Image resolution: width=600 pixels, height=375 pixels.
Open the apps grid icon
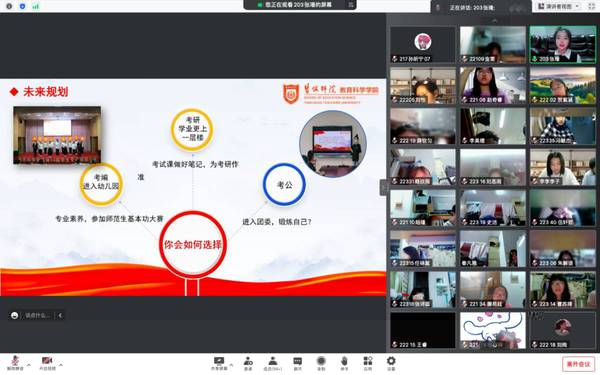coord(368,363)
